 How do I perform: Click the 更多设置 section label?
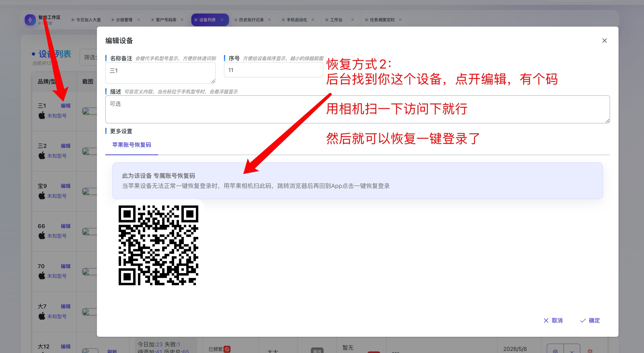pos(121,131)
